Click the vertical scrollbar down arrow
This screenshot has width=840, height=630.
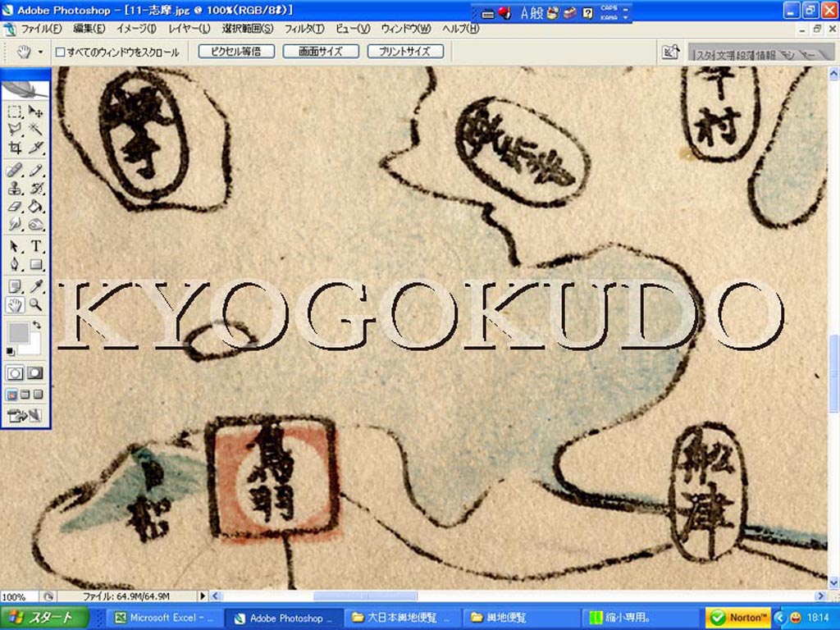833,582
